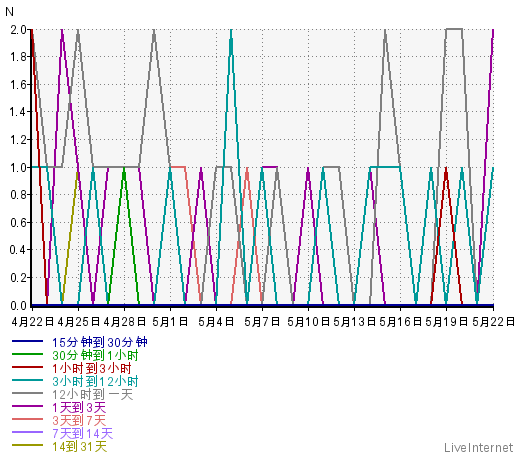
Task: Select the 14到31天 legend label
Action: tap(79, 446)
